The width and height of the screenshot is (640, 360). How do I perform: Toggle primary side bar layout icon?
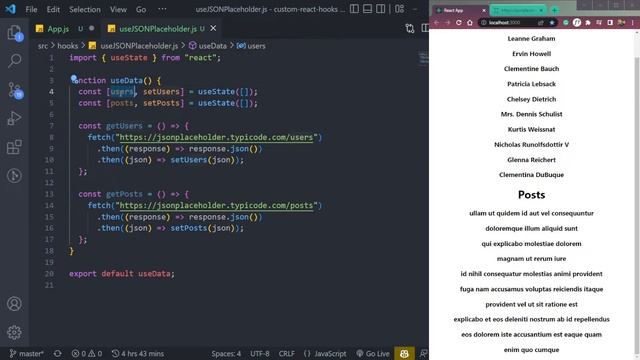[x=354, y=9]
